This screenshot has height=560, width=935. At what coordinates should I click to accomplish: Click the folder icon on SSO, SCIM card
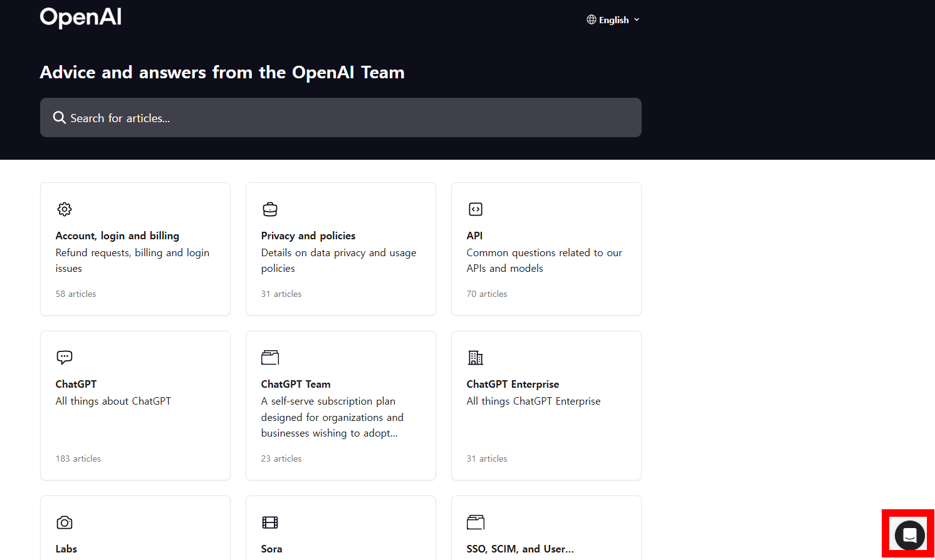[x=476, y=522]
